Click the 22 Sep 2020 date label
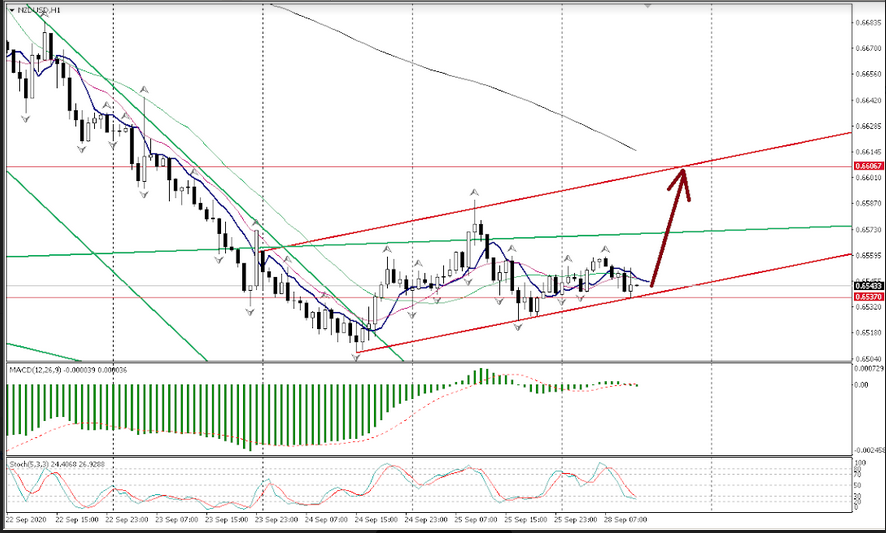The image size is (886, 533). tap(24, 521)
